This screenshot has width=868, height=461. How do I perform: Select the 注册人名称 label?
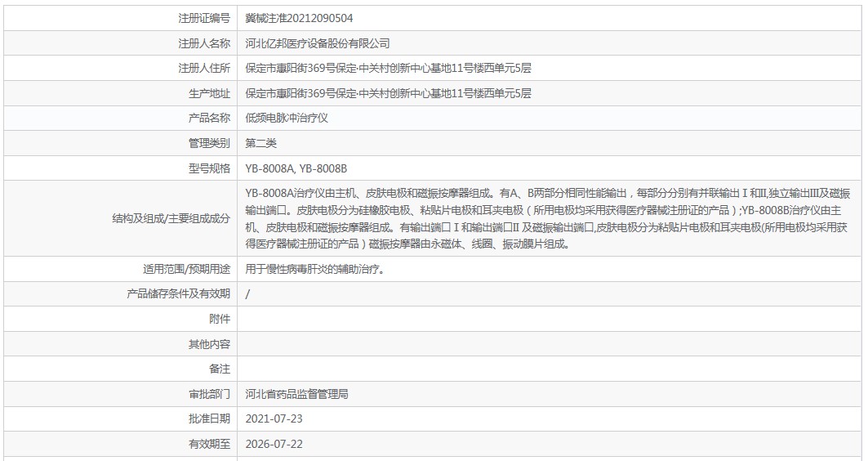203,43
